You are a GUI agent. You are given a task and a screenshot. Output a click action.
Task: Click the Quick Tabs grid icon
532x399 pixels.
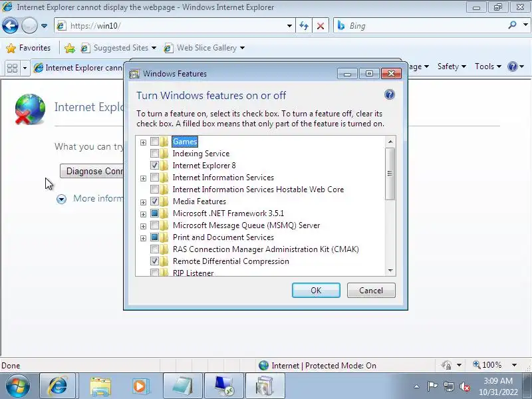pos(12,68)
